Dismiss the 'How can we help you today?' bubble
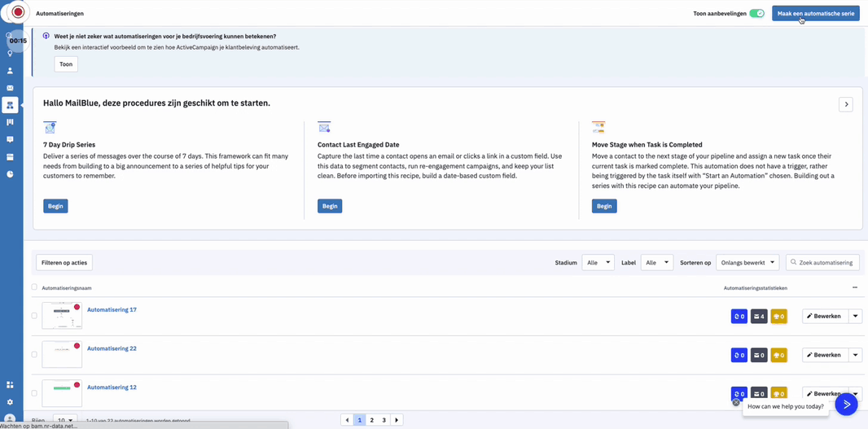Image resolution: width=868 pixels, height=429 pixels. point(736,402)
